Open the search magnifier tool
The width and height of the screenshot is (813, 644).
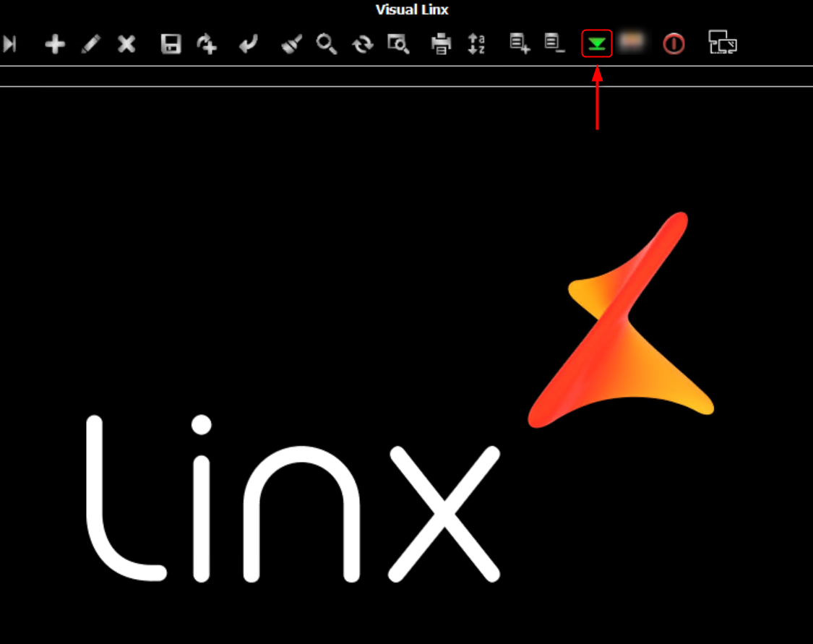click(x=327, y=43)
